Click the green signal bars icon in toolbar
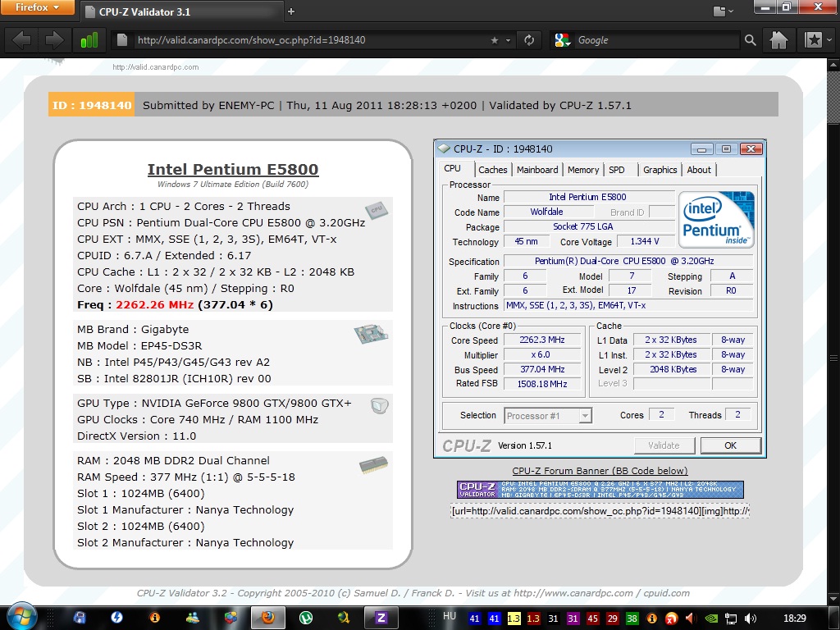 pyautogui.click(x=89, y=39)
